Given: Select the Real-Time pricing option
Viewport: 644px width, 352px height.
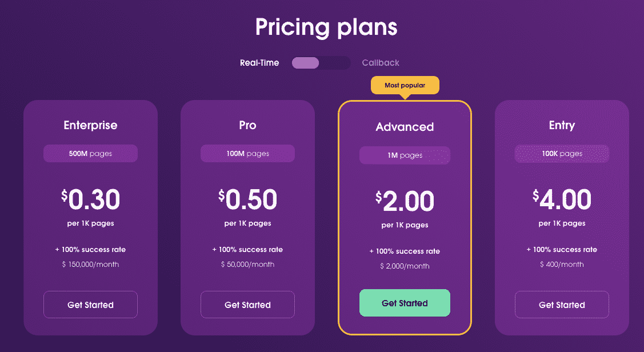Looking at the screenshot, I should 259,63.
